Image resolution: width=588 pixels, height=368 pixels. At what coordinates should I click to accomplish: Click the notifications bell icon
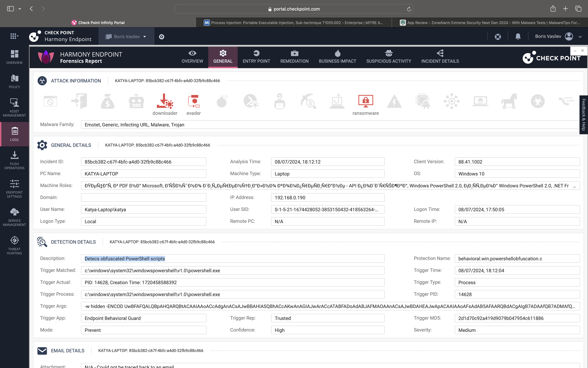pos(518,36)
